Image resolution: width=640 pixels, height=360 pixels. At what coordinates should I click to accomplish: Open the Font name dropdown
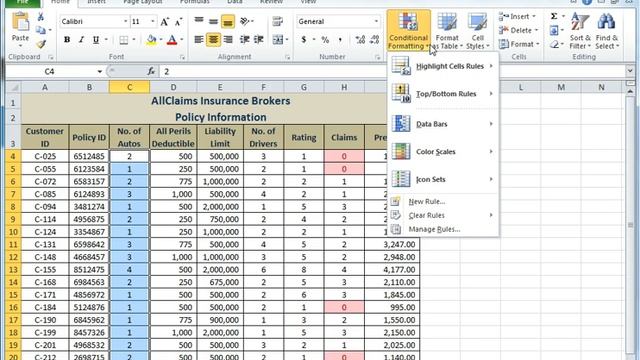click(x=125, y=21)
